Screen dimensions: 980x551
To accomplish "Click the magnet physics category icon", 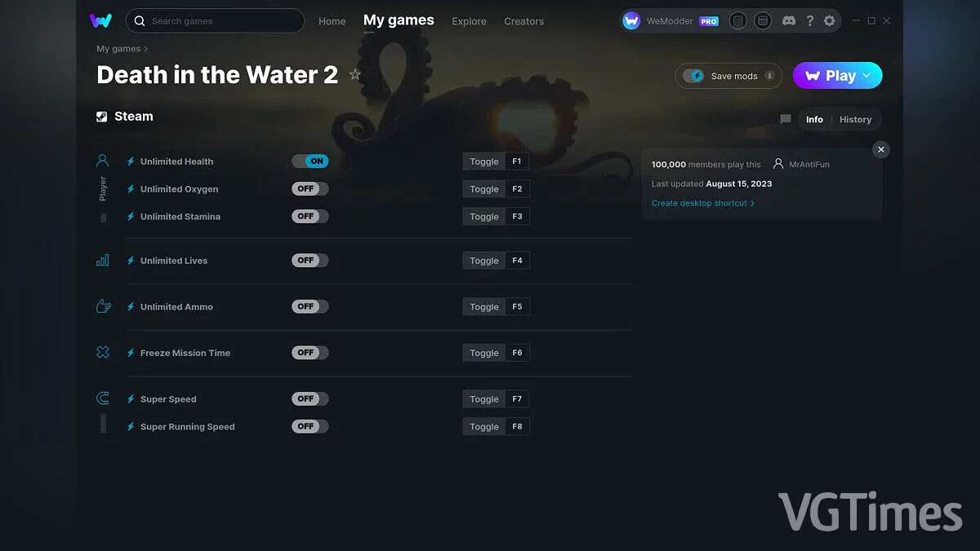I will 103,398.
